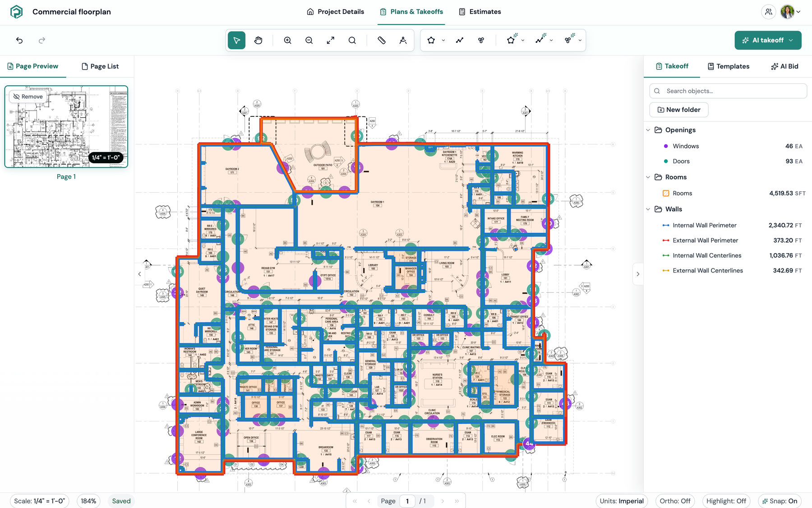Click the zoom out magnifier icon
This screenshot has height=508, width=812.
click(x=309, y=40)
